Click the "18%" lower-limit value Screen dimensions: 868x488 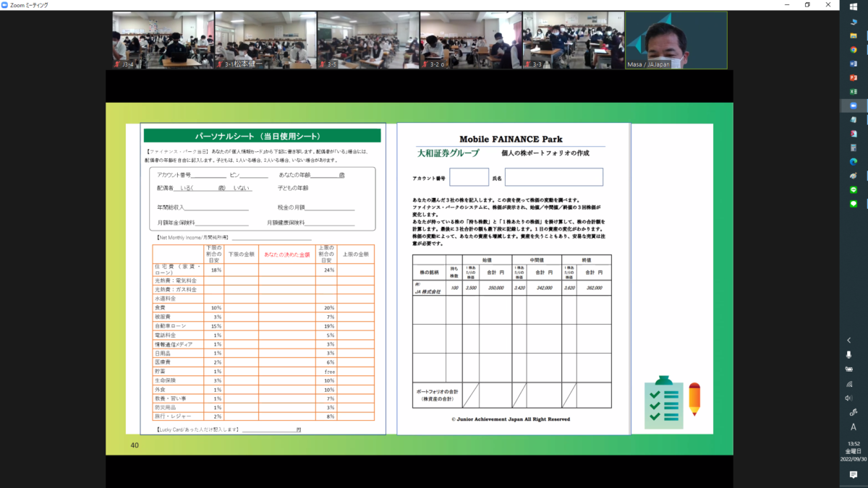click(216, 270)
